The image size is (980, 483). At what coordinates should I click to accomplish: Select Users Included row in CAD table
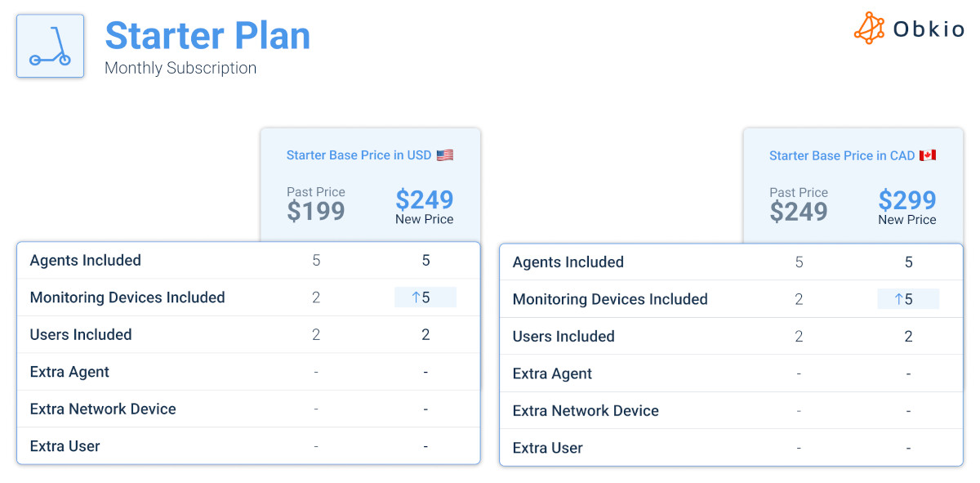[x=731, y=336]
